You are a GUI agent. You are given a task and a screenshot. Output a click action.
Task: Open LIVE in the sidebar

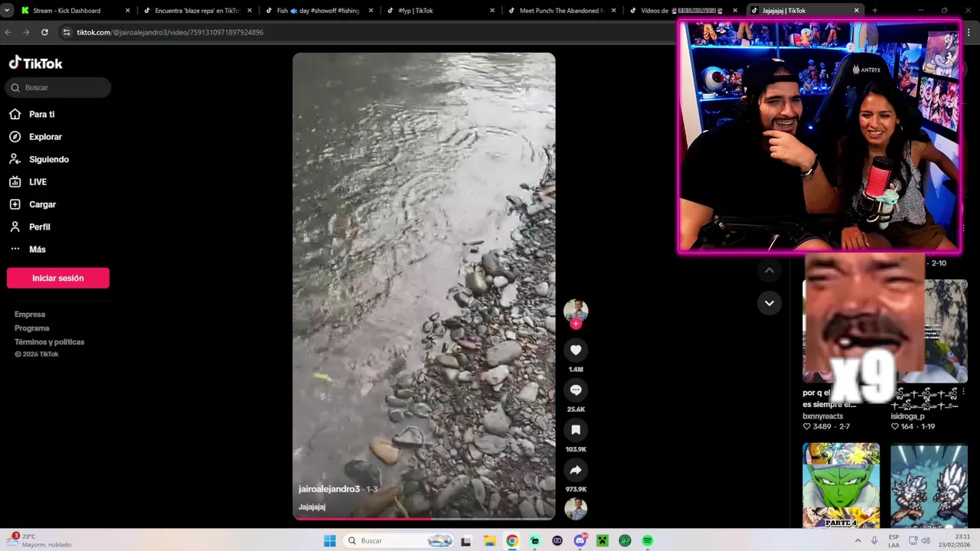(x=38, y=182)
